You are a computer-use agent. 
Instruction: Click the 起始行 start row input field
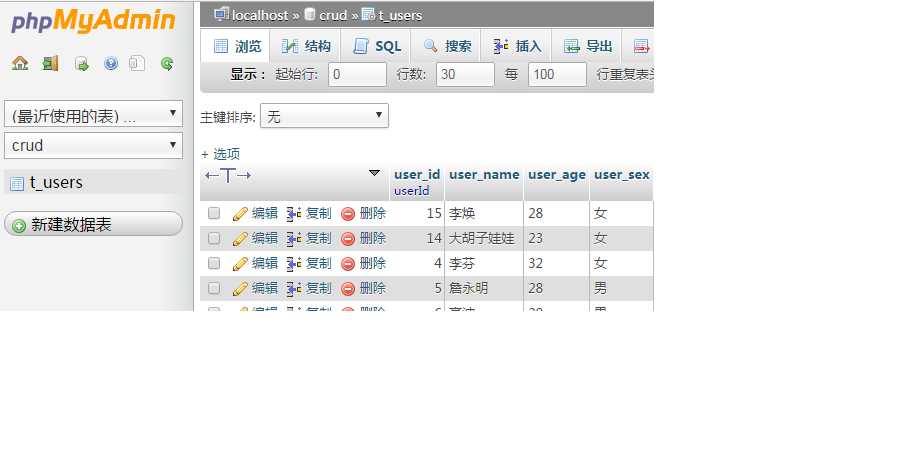(x=357, y=74)
